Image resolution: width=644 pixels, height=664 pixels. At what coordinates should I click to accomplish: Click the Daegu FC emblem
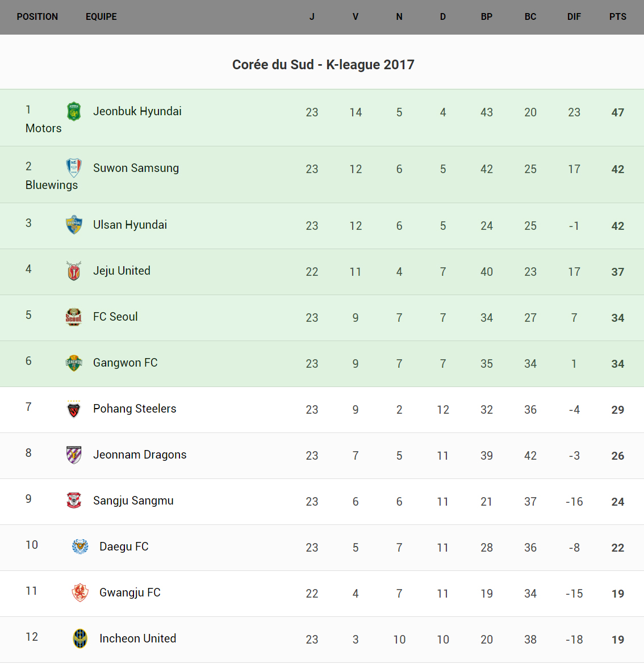pyautogui.click(x=80, y=547)
